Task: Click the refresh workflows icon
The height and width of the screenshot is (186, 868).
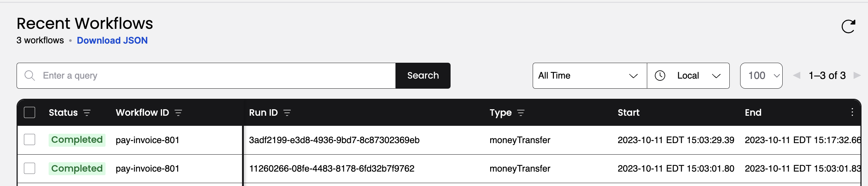Action: [x=848, y=26]
